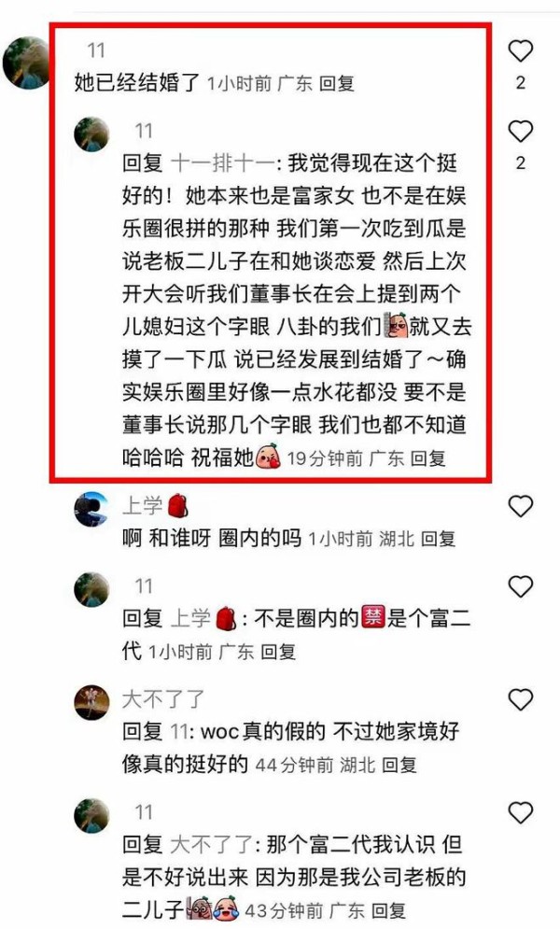The height and width of the screenshot is (929, 560).
Task: Like the comment '她已经结婚了'
Action: [521, 51]
